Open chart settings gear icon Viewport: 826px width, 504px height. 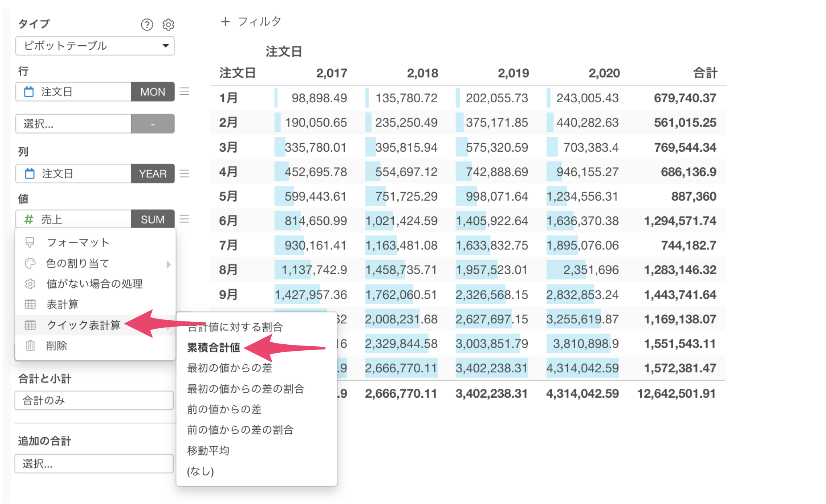pos(168,25)
